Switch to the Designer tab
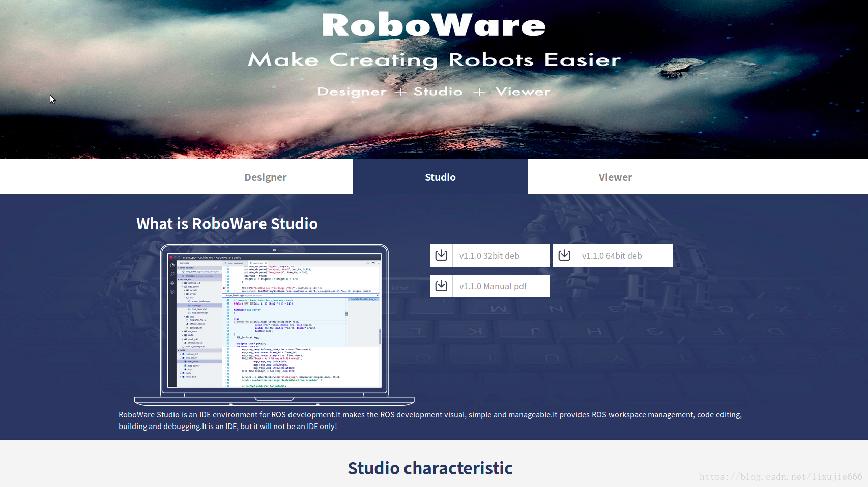The width and height of the screenshot is (868, 487). 266,177
